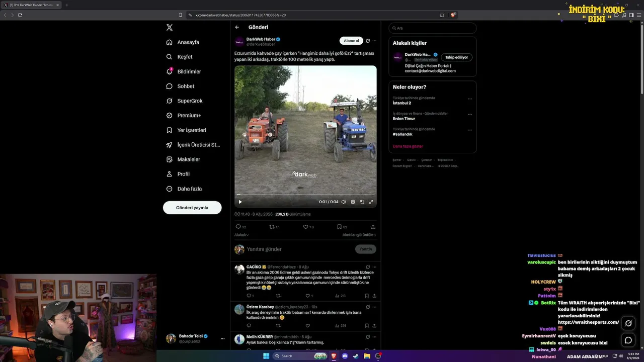The height and width of the screenshot is (362, 644).
Task: Go to Profil page
Action: pos(178,174)
